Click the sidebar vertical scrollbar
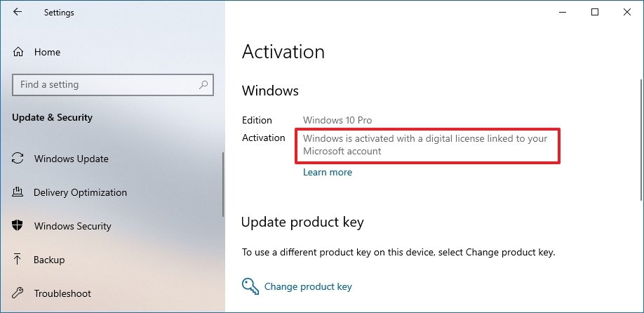This screenshot has width=644, height=313. [223, 185]
